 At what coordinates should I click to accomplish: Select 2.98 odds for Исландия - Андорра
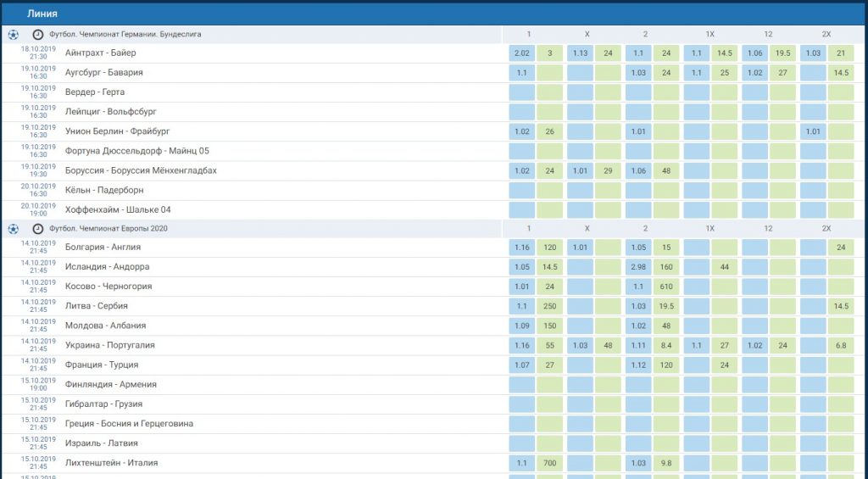pos(638,267)
